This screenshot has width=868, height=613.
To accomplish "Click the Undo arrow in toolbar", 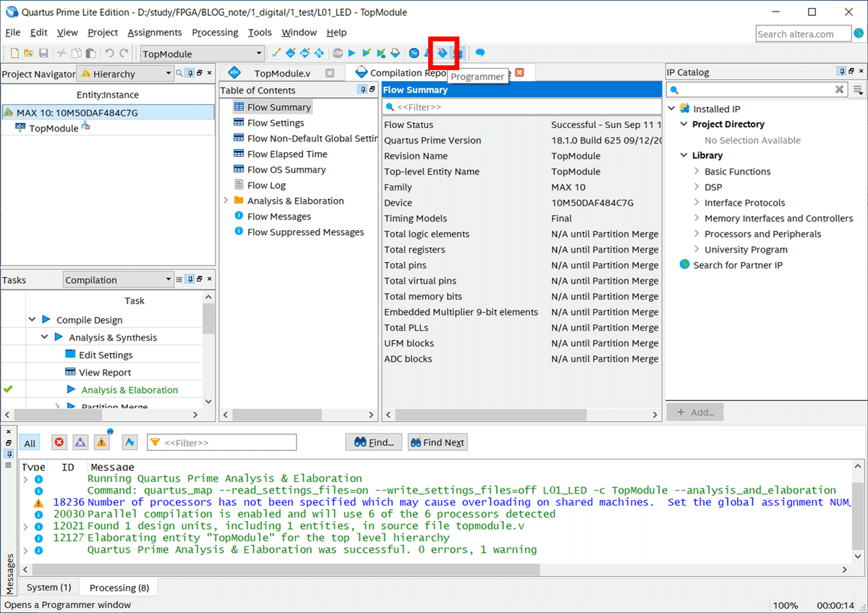I will click(109, 53).
